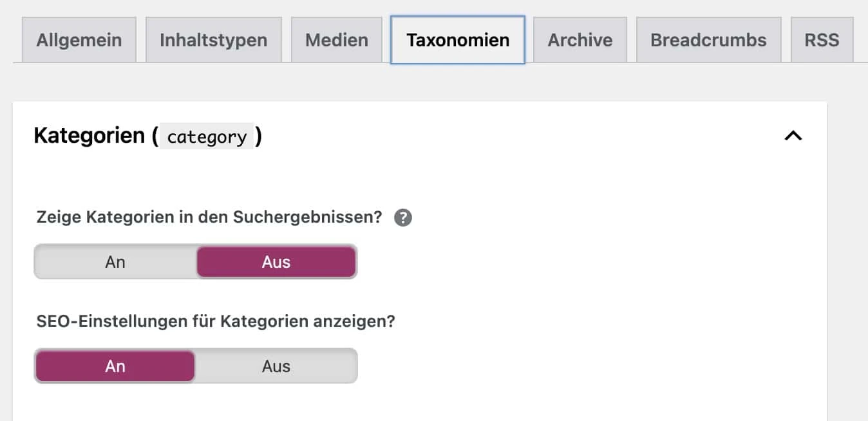868x421 pixels.
Task: Disable 'SEO-Einstellungen für Kategorien anzeigen'
Action: point(276,366)
